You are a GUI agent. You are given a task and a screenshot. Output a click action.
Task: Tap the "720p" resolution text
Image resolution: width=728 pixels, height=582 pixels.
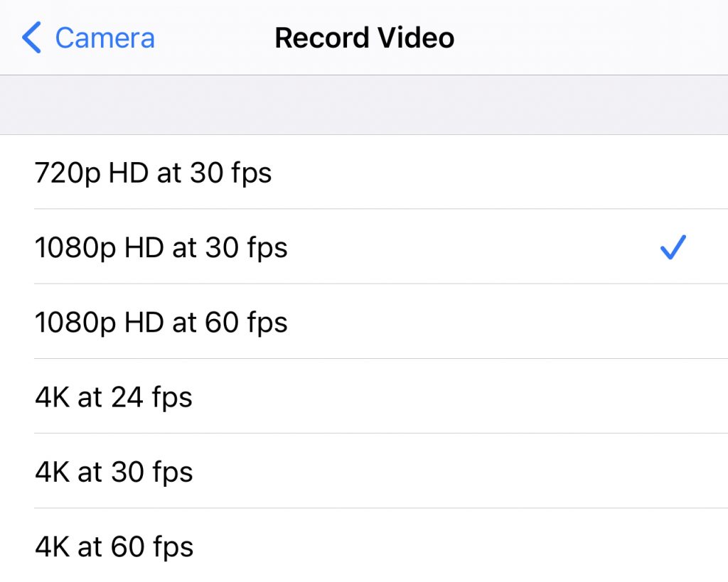coord(68,173)
